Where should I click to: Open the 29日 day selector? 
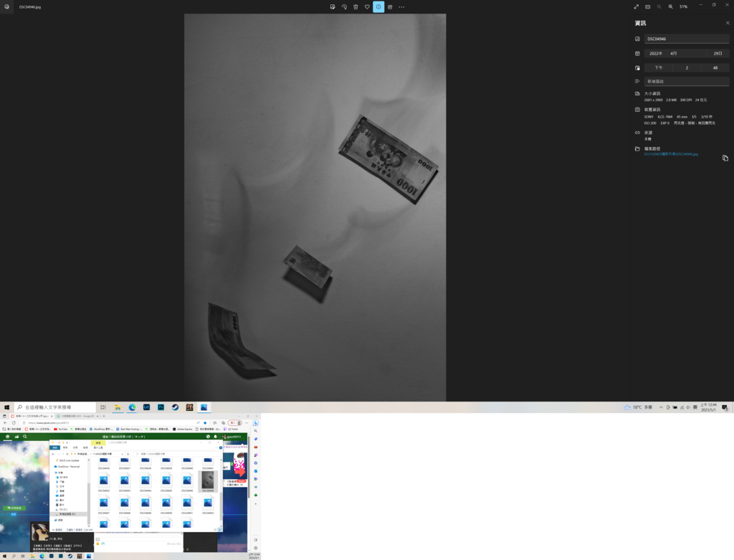click(718, 53)
